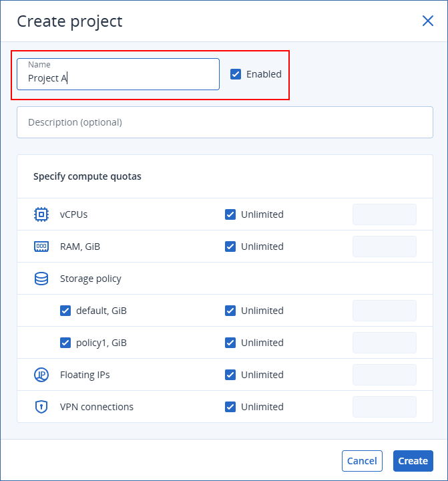Click the vCPUs chip icon
The height and width of the screenshot is (481, 448).
(41, 214)
